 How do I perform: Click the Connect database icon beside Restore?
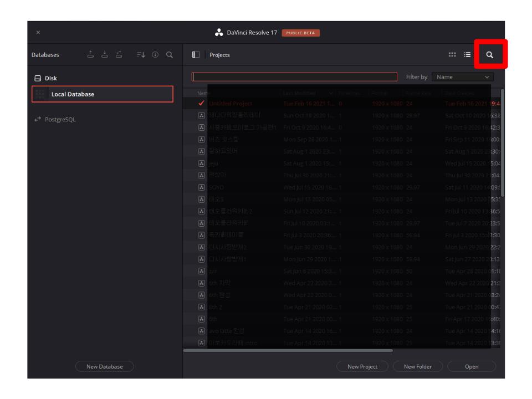tap(119, 54)
